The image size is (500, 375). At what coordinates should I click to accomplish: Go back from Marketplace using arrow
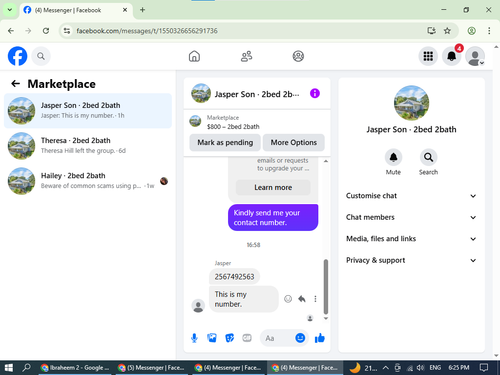[15, 84]
